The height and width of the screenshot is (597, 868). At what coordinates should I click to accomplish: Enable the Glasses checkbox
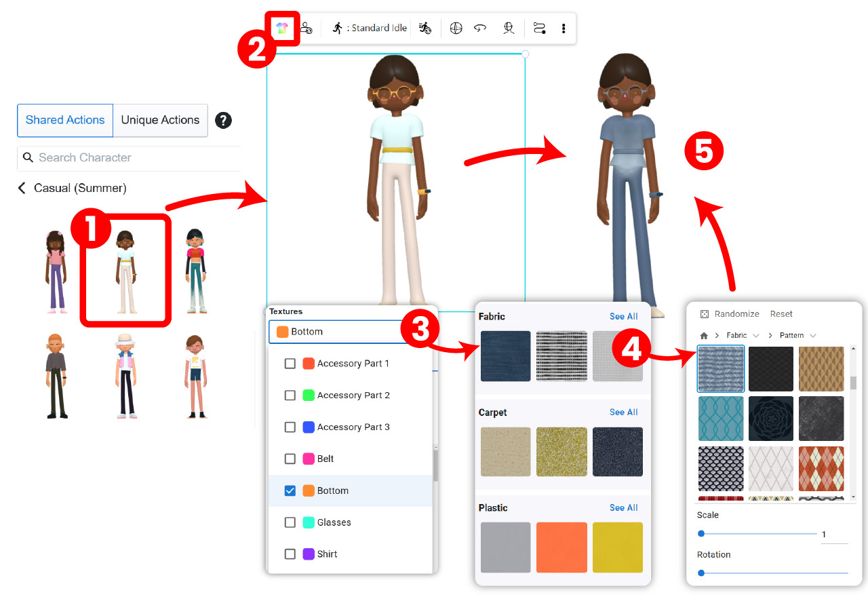(290, 522)
